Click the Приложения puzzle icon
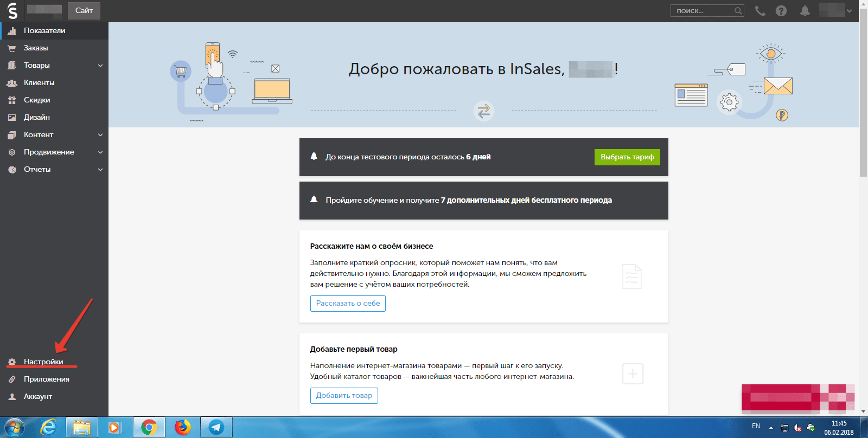Image resolution: width=868 pixels, height=438 pixels. click(12, 379)
